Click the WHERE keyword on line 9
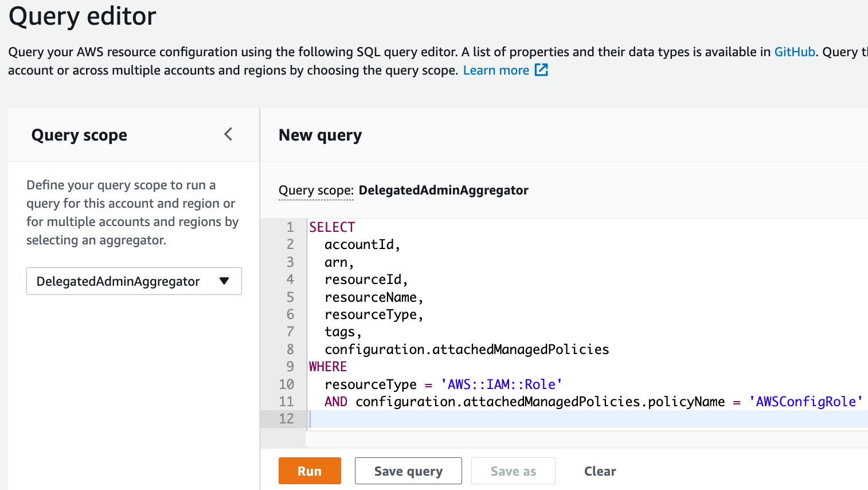868x490 pixels. tap(327, 366)
